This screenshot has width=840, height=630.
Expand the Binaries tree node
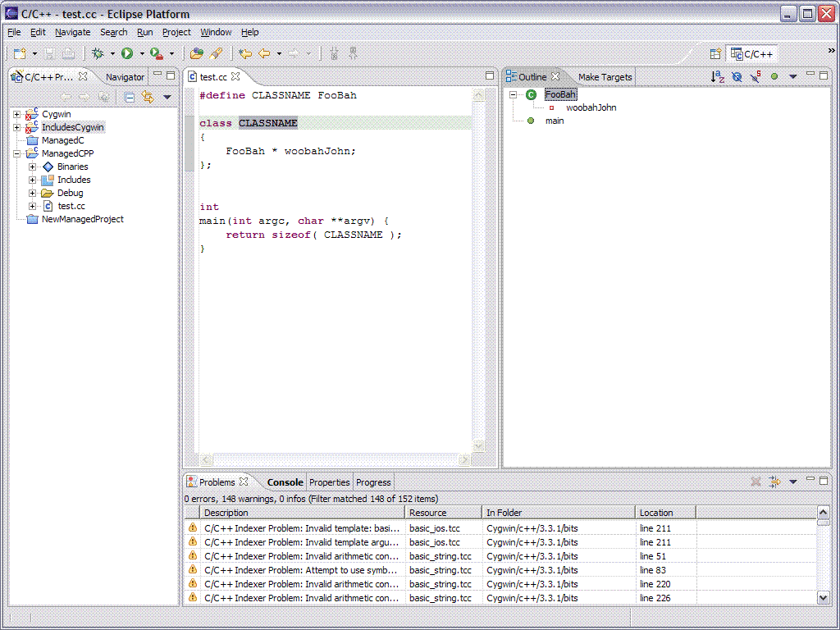pos(33,167)
